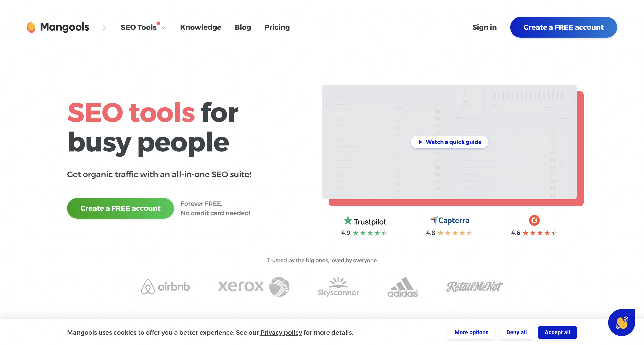The width and height of the screenshot is (644, 345).
Task: Open the Privacy policy link
Action: tap(281, 332)
